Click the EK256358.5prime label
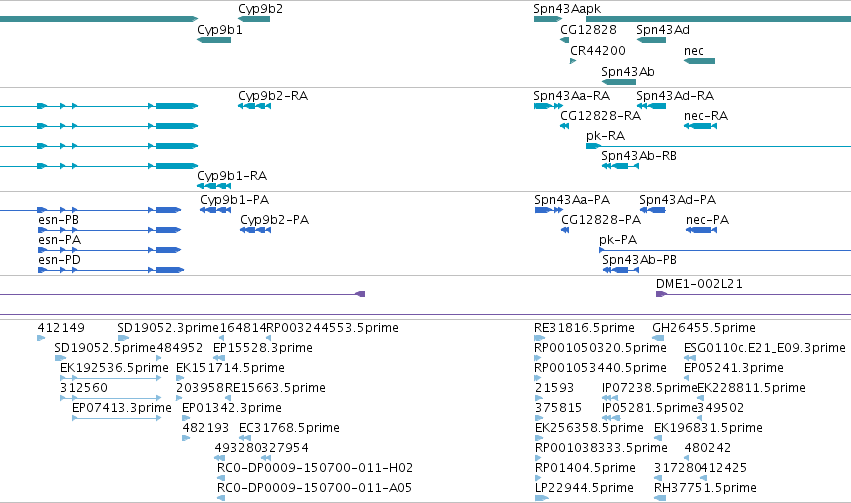This screenshot has width=851, height=503. pos(589,428)
